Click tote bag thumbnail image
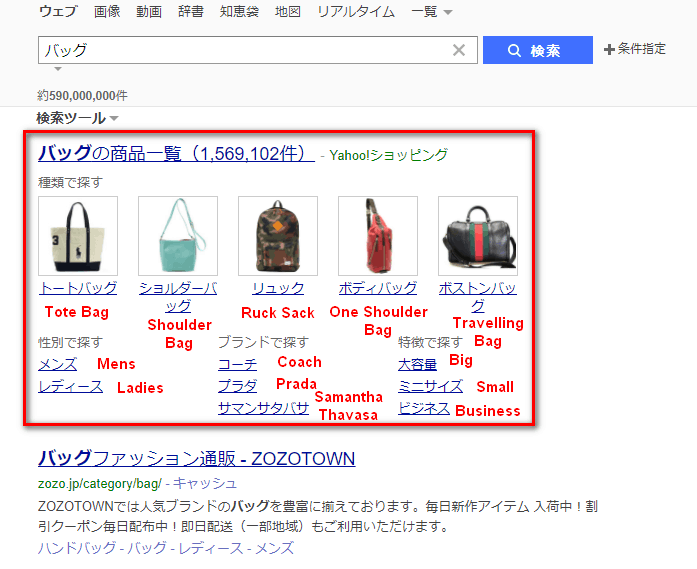This screenshot has width=697, height=569. (78, 236)
